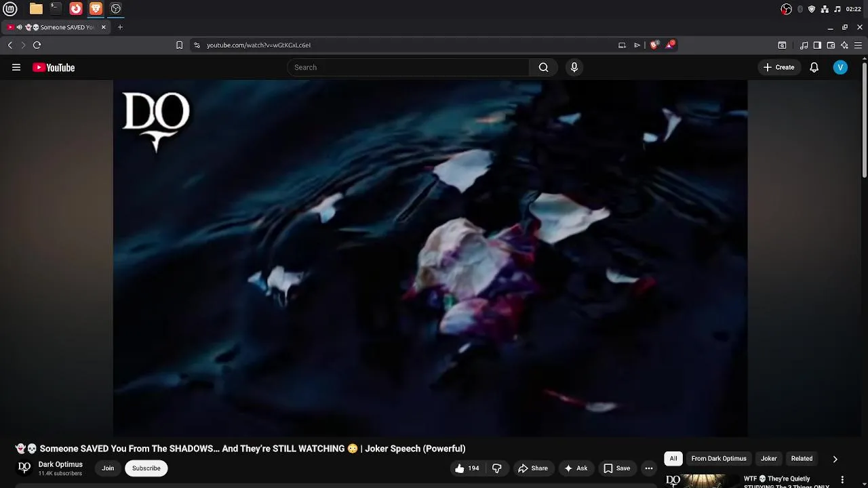The width and height of the screenshot is (868, 488).
Task: Click the Brave playlist send icon
Action: point(637,45)
